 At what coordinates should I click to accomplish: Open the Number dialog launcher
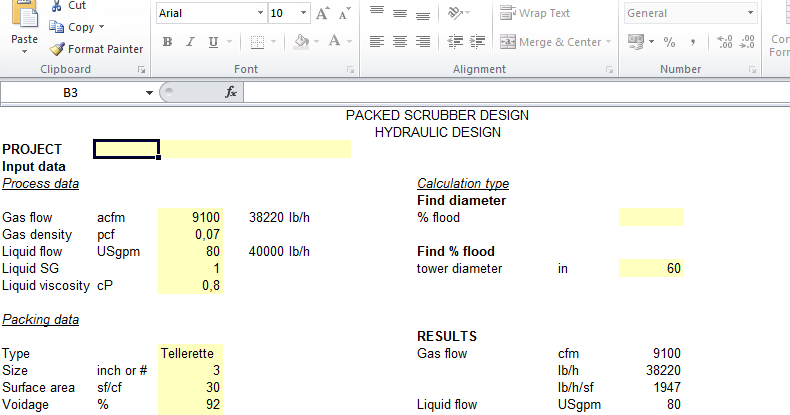[x=752, y=70]
